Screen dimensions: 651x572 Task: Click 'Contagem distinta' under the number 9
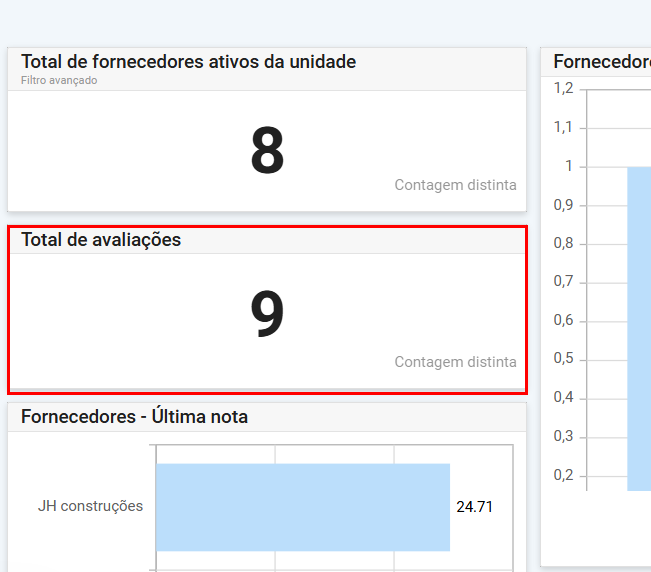455,362
